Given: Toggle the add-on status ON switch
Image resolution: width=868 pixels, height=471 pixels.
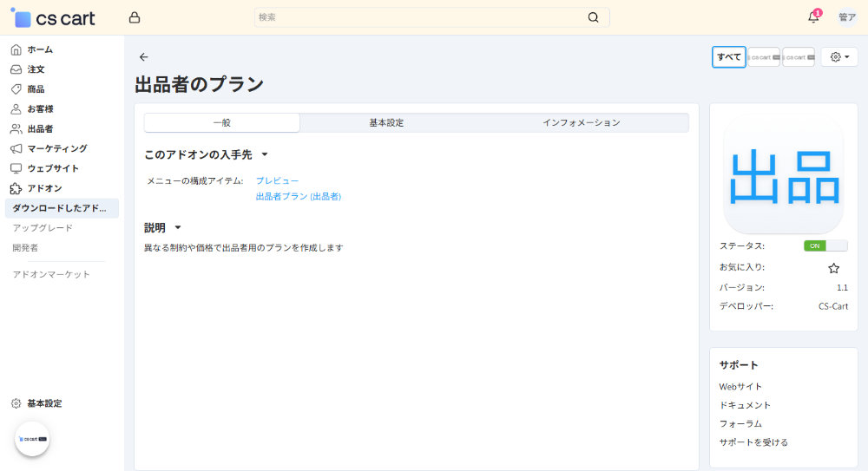Looking at the screenshot, I should [825, 246].
